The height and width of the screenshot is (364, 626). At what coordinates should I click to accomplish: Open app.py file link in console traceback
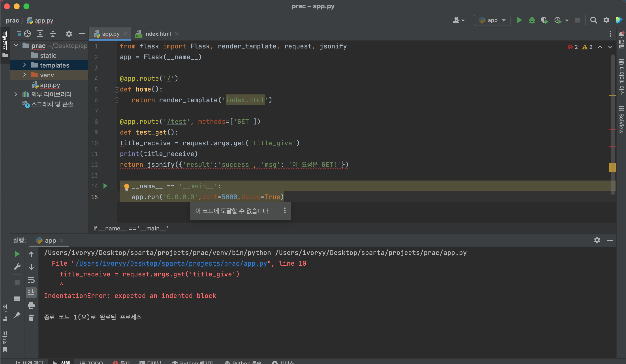point(171,263)
